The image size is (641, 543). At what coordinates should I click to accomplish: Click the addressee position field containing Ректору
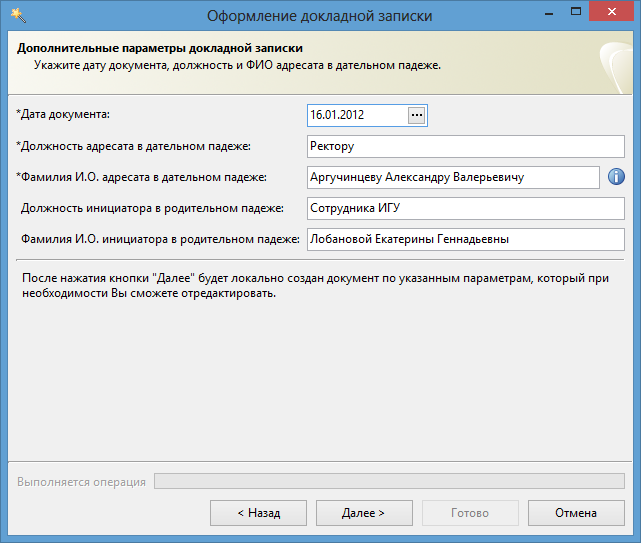[x=465, y=146]
